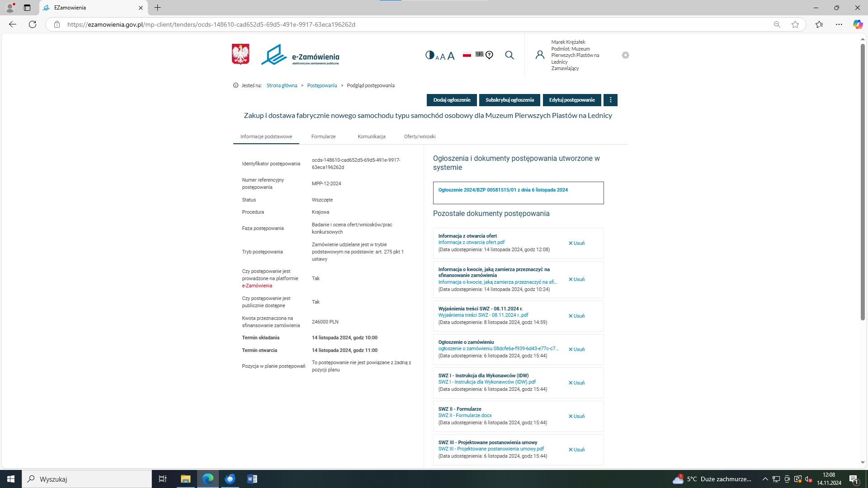
Task: Remove SWZ II - Formularze document via Usuń
Action: point(576,416)
